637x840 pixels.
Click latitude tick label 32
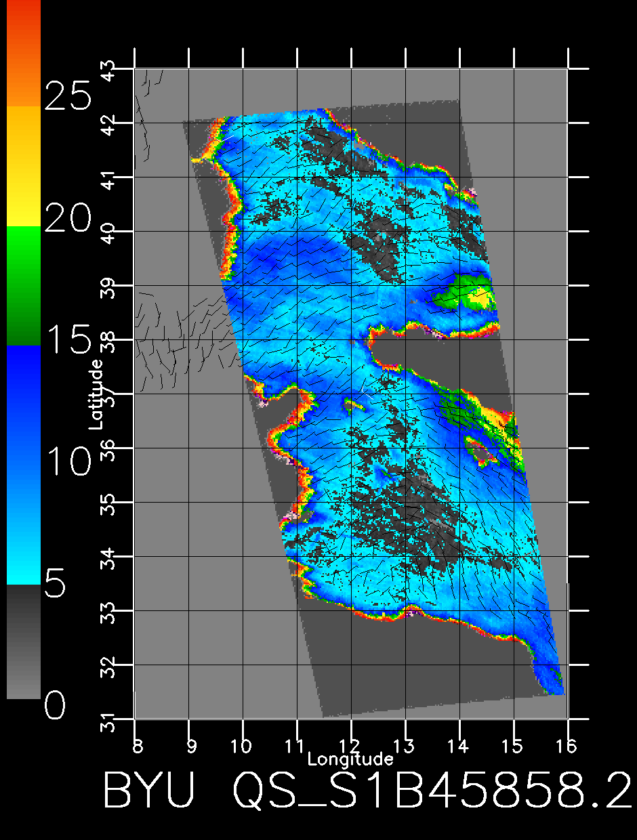click(108, 665)
